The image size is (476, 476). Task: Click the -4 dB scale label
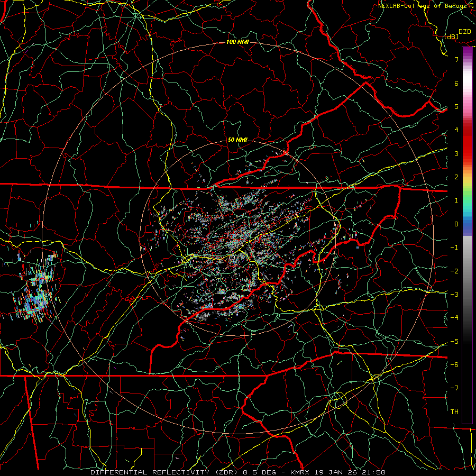(454, 318)
